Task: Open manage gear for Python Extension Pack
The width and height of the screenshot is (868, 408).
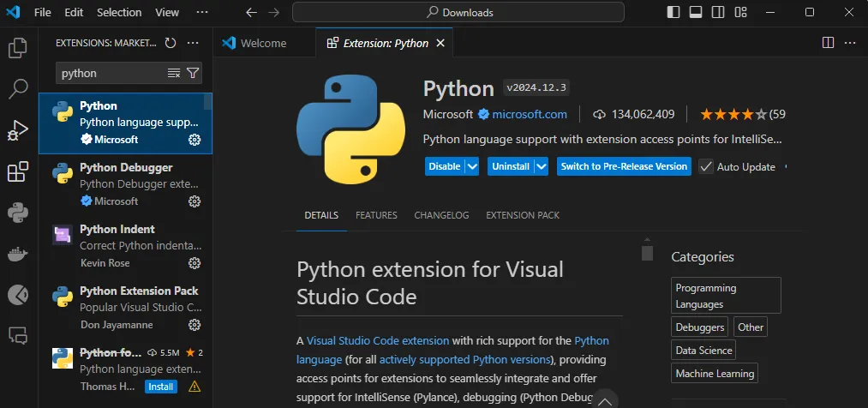Action: [195, 324]
